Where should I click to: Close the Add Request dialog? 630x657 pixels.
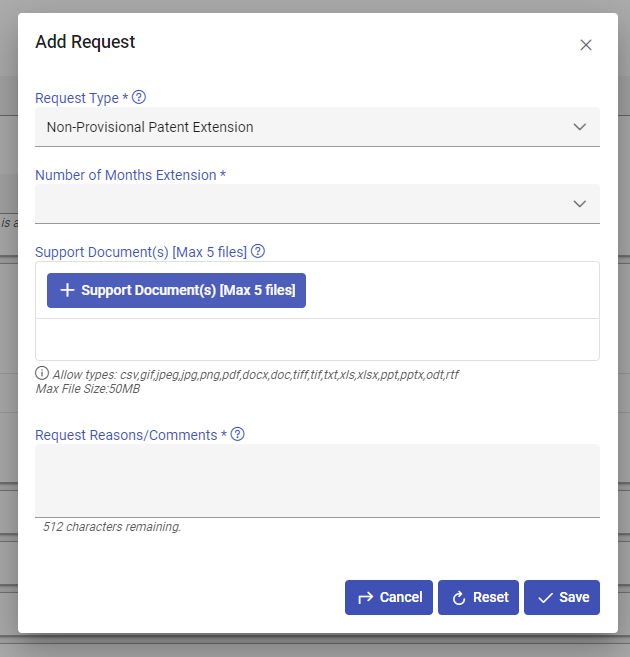586,45
